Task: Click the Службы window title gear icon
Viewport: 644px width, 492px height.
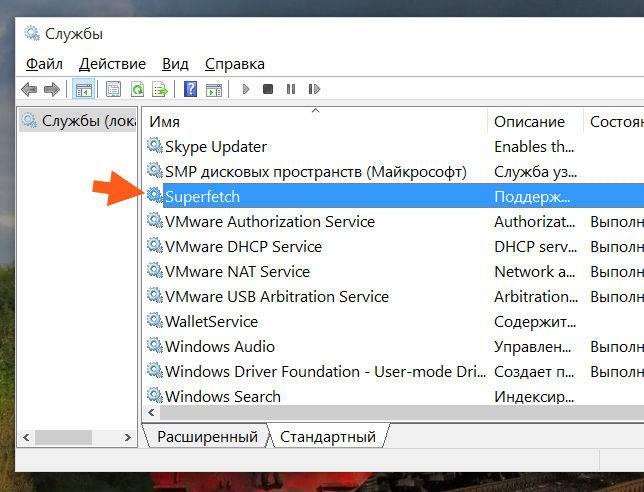Action: [x=32, y=33]
